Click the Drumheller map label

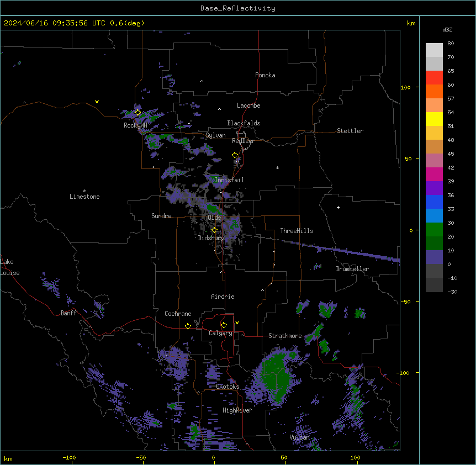coord(352,269)
